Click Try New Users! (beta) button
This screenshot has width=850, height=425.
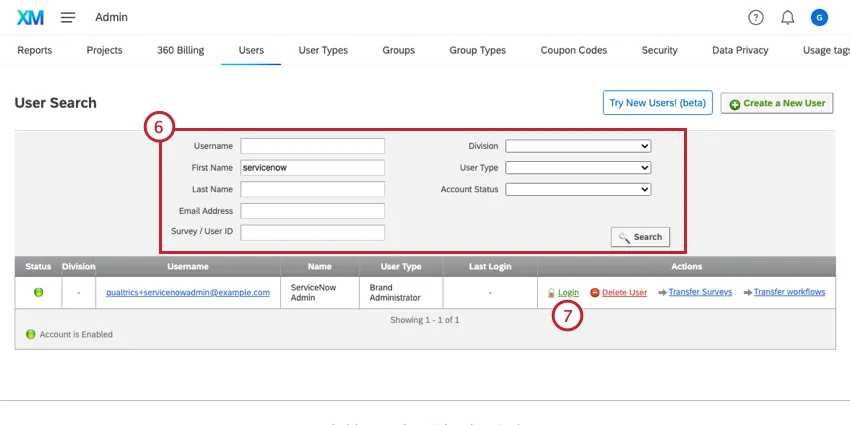point(657,103)
